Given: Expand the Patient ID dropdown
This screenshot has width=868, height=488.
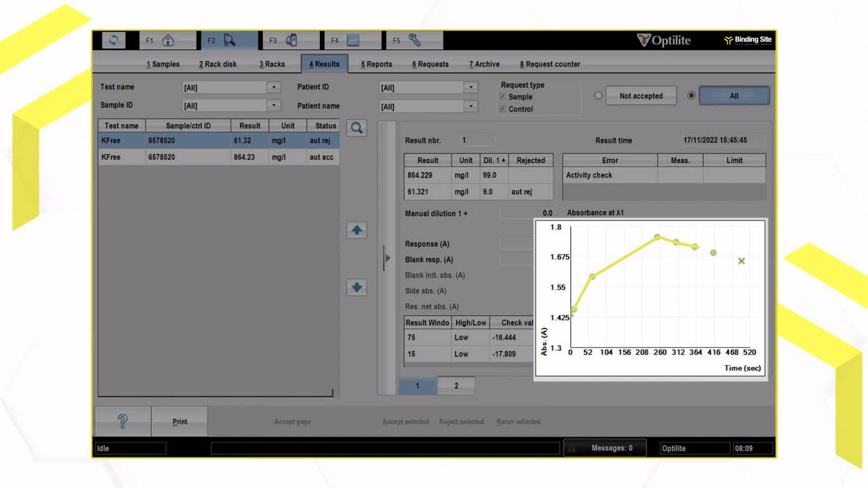Looking at the screenshot, I should click(471, 87).
